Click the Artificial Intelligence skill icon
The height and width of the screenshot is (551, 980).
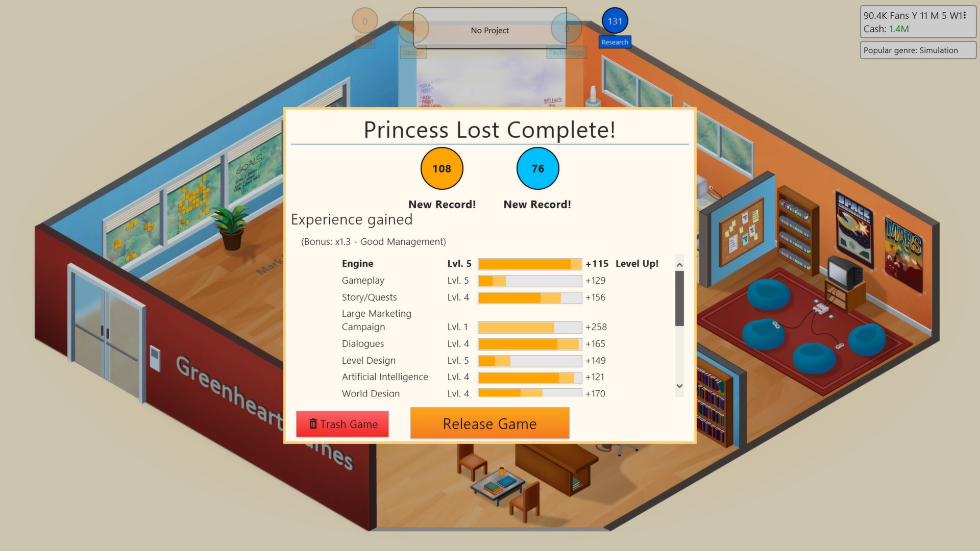coord(384,377)
